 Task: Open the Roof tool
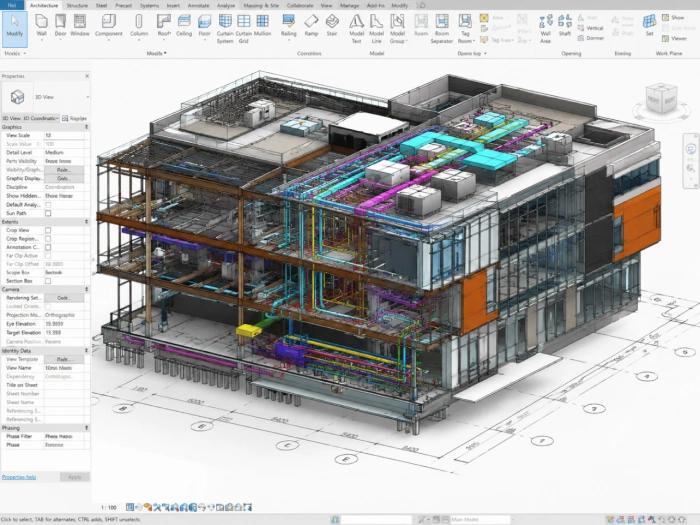[164, 25]
